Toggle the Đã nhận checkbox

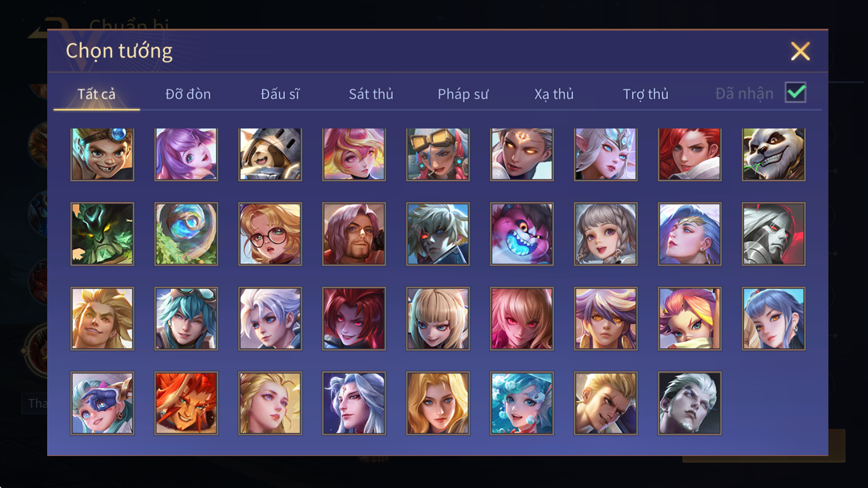(796, 93)
